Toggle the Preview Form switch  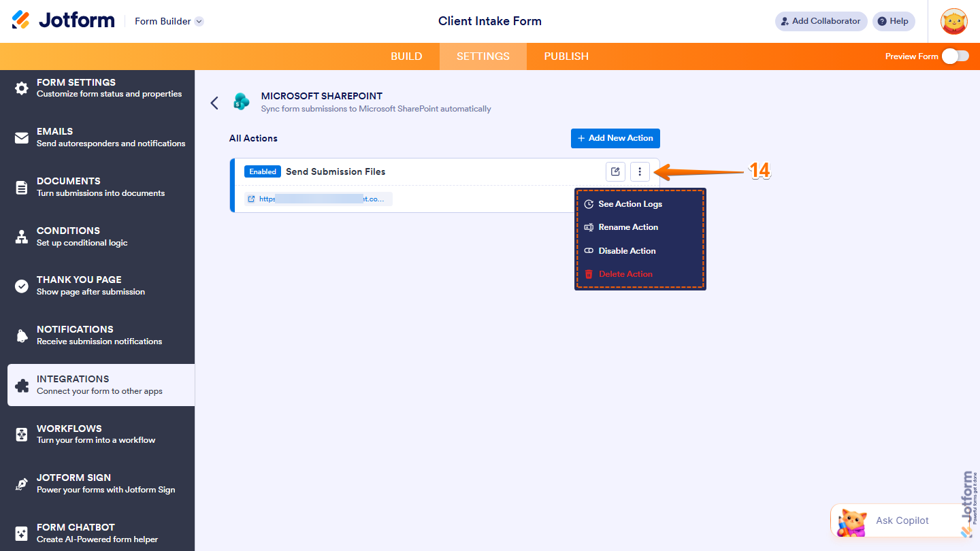955,56
